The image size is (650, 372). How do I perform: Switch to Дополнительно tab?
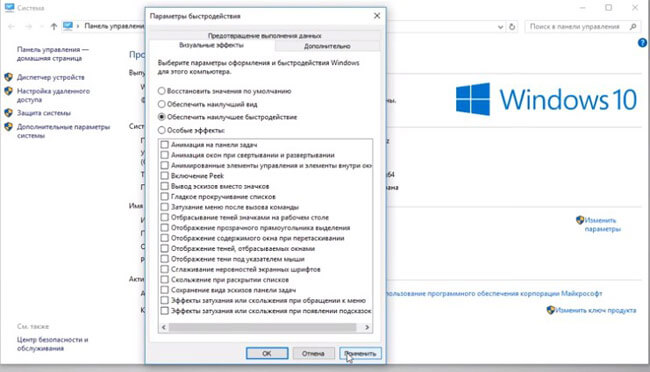[327, 46]
